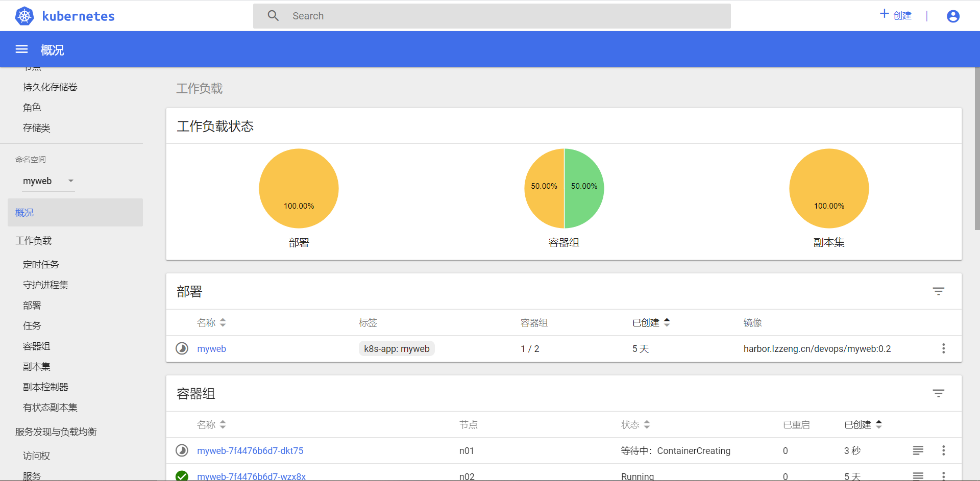
Task: Open actions menu for myweb-7f4476b6d7-dkt75 pod
Action: tap(943, 450)
